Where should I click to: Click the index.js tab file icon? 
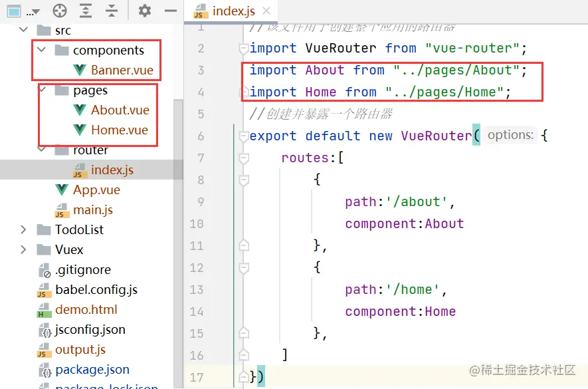200,11
